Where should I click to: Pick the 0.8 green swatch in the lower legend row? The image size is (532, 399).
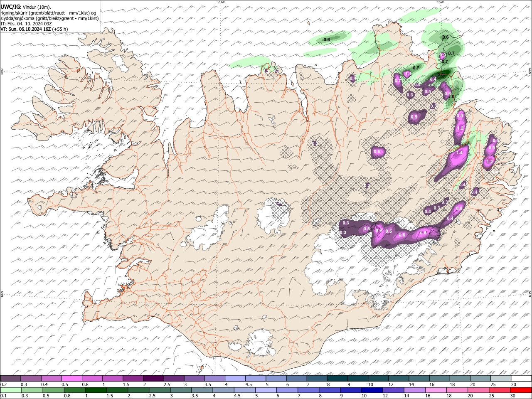74,390
